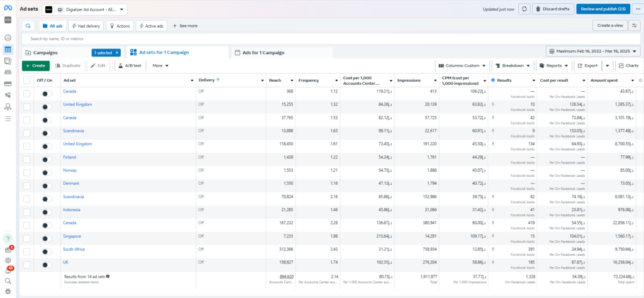Viewport: 644px width, 298px height.
Task: Switch to Ads for 1 Campaign tab
Action: (263, 52)
